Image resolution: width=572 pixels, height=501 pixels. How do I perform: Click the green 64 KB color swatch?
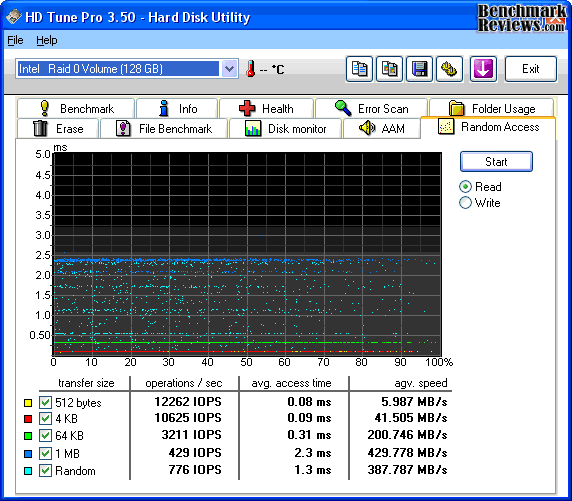click(28, 436)
